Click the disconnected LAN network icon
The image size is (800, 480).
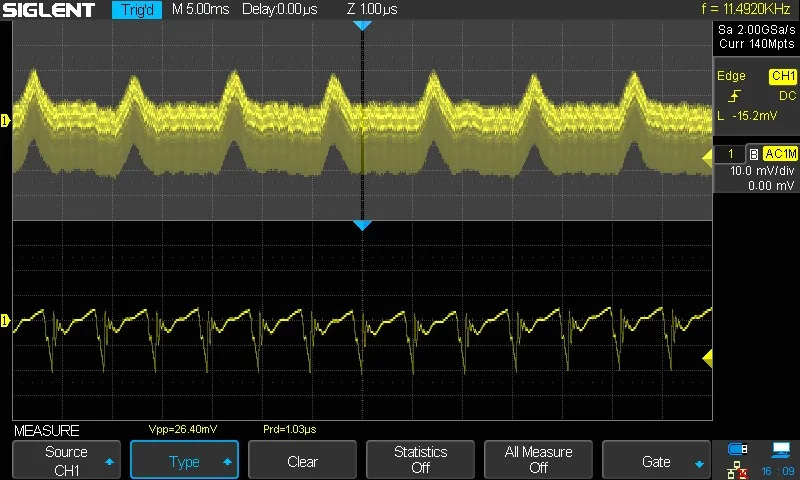tap(739, 468)
